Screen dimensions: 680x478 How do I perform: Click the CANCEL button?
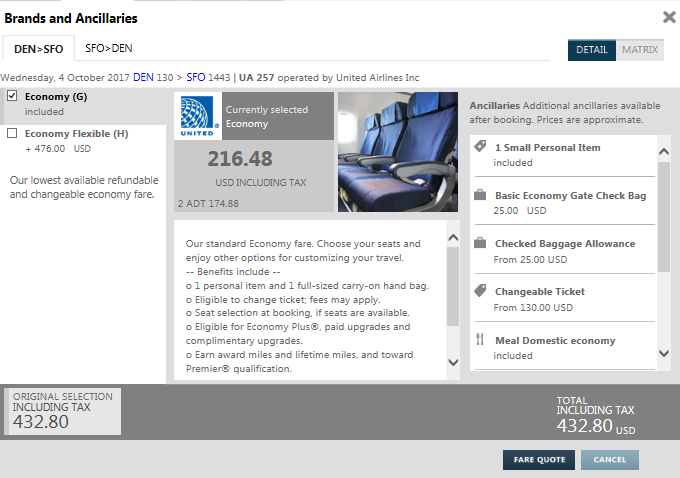[610, 460]
